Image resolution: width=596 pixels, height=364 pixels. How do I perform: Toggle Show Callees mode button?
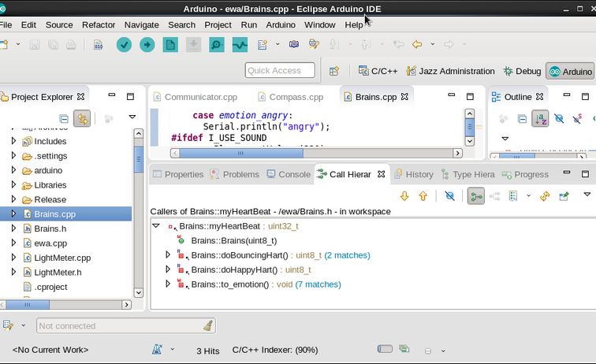click(x=494, y=196)
